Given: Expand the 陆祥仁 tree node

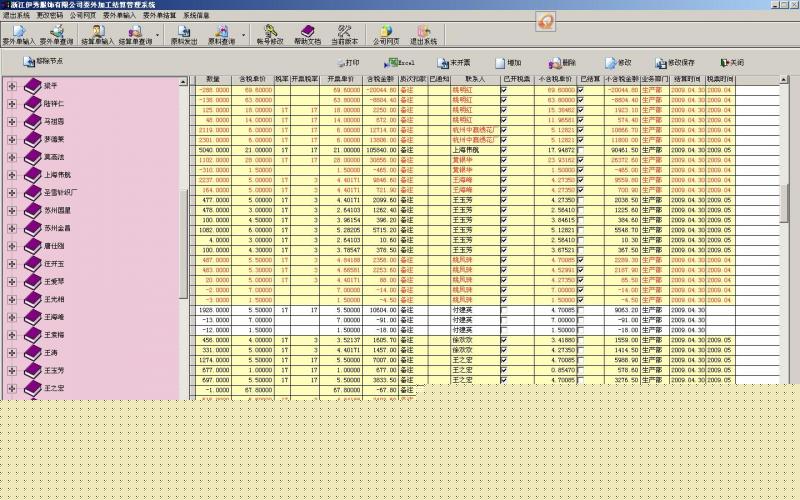Looking at the screenshot, I should pyautogui.click(x=12, y=104).
